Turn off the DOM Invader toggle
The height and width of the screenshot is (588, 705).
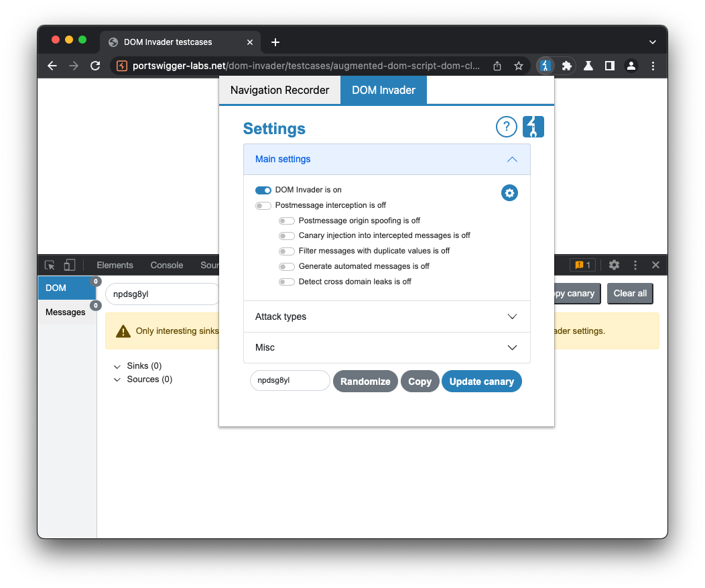click(x=263, y=190)
